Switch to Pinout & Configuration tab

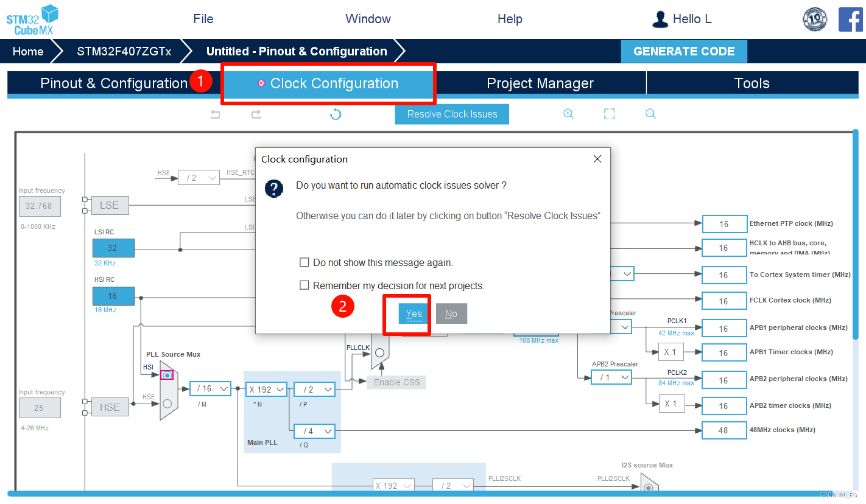(x=114, y=83)
